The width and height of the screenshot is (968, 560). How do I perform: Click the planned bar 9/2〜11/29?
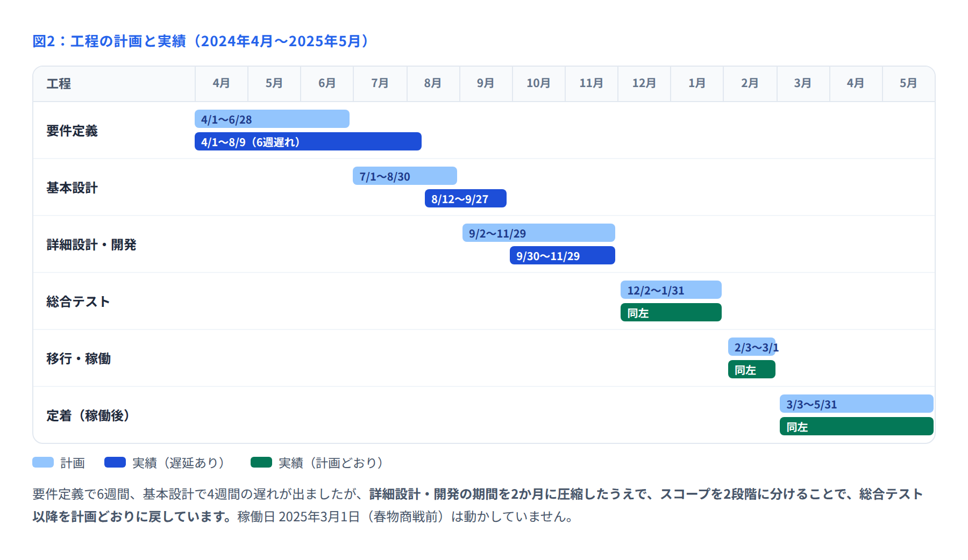coord(539,233)
